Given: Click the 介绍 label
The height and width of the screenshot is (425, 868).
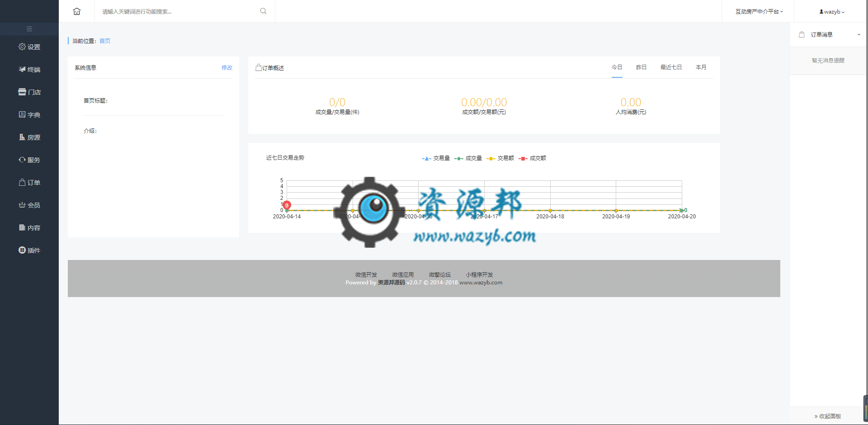Looking at the screenshot, I should 90,131.
